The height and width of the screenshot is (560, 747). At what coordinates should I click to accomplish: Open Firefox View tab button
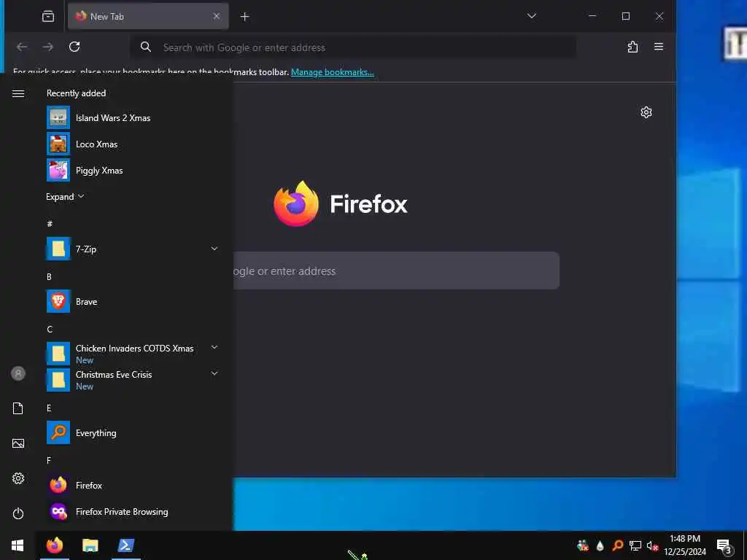tap(48, 16)
